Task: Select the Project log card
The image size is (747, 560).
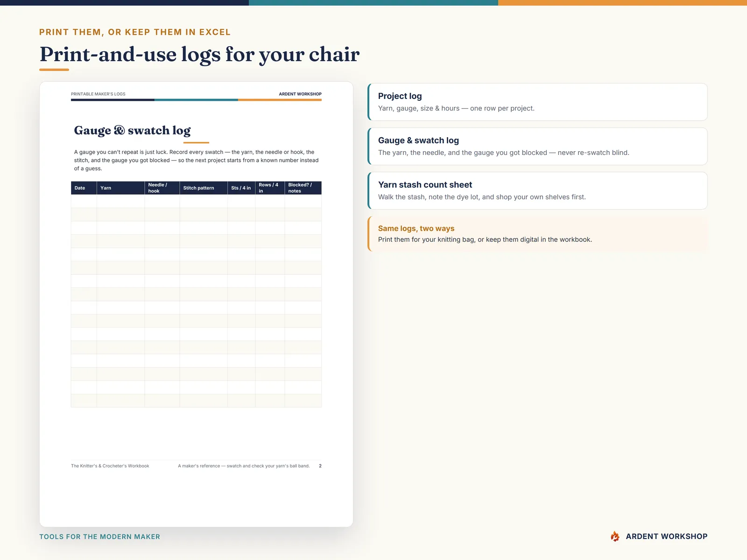Action: pos(537,102)
